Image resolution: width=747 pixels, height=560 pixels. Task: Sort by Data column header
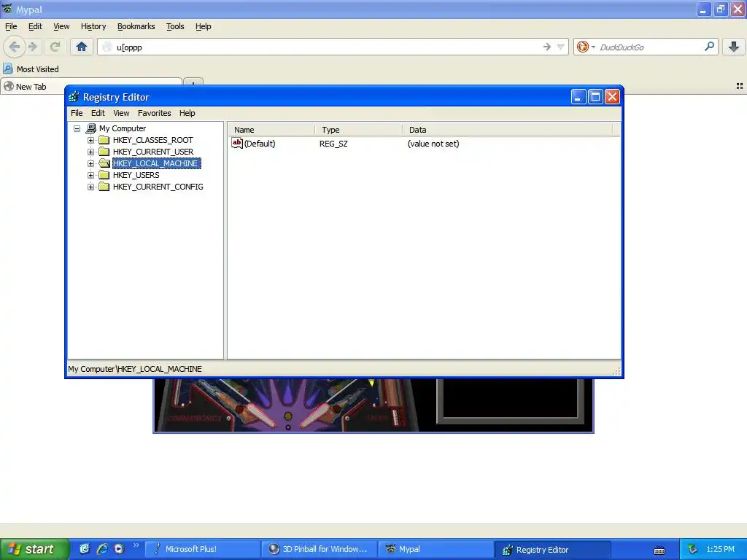508,130
